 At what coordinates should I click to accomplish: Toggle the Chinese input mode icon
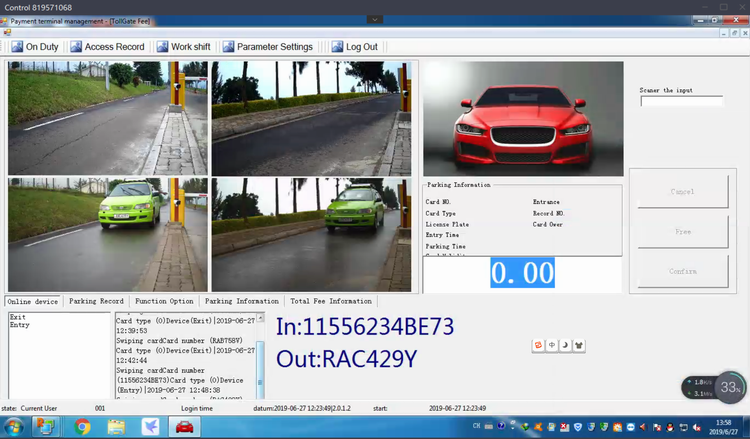tap(551, 346)
